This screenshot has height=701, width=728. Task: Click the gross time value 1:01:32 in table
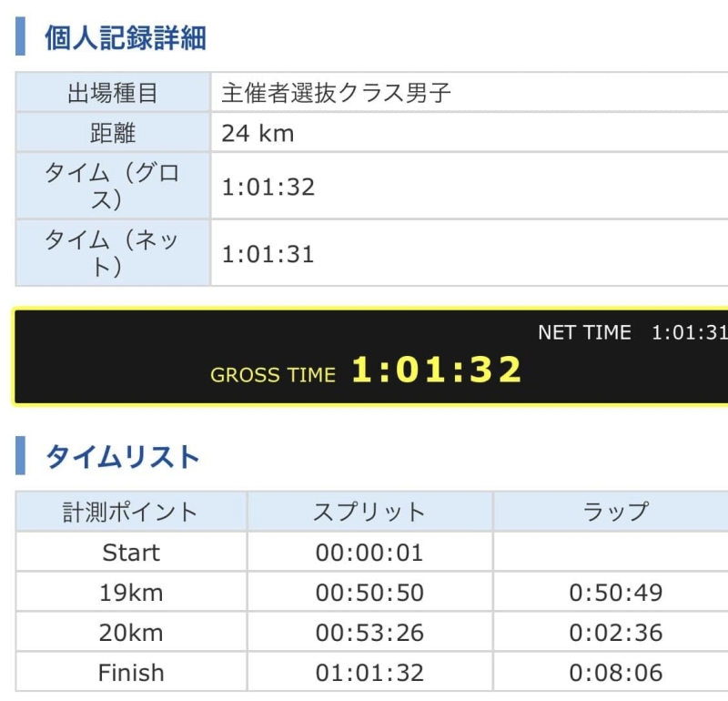pos(268,187)
